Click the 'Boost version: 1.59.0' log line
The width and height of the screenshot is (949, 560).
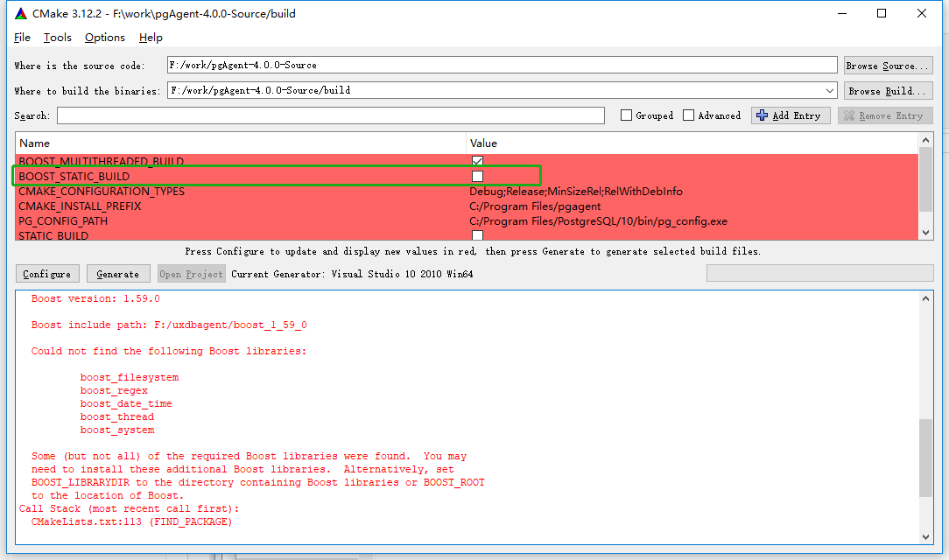(95, 298)
